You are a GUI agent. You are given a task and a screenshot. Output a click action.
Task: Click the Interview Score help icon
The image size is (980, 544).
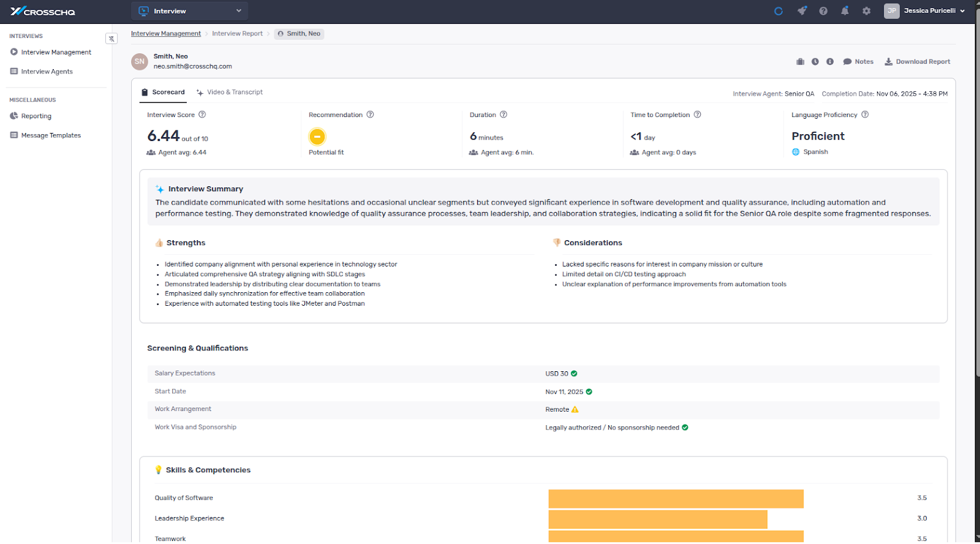202,115
